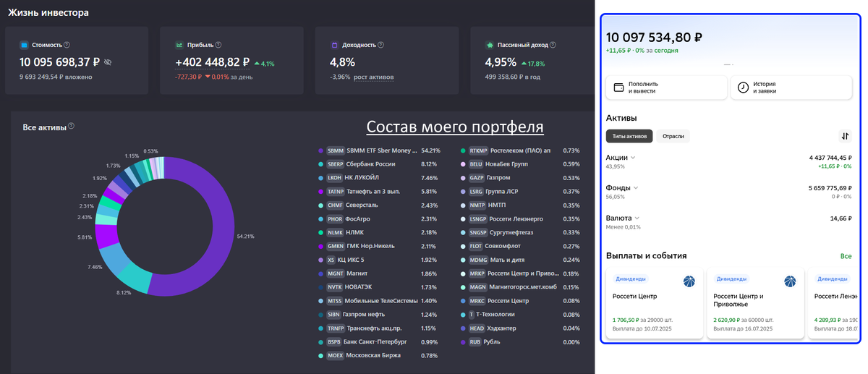Click the help icon next to Прибыль
The width and height of the screenshot is (868, 374).
click(x=218, y=45)
